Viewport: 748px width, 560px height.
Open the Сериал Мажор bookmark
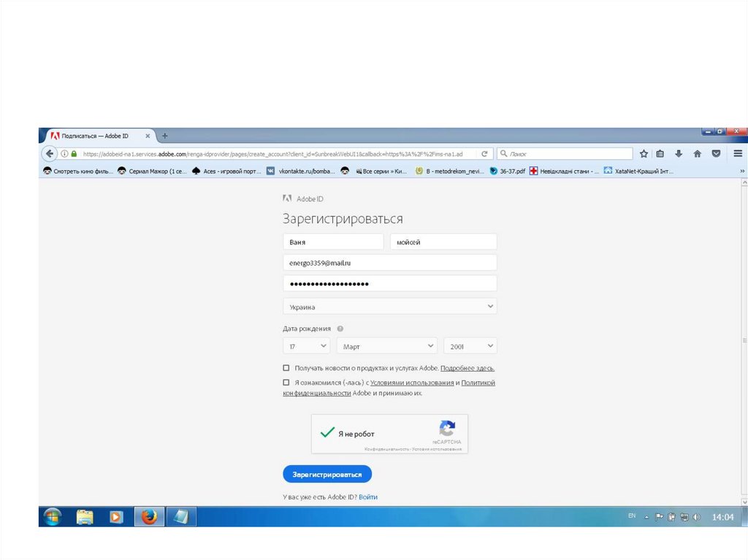[x=153, y=172]
